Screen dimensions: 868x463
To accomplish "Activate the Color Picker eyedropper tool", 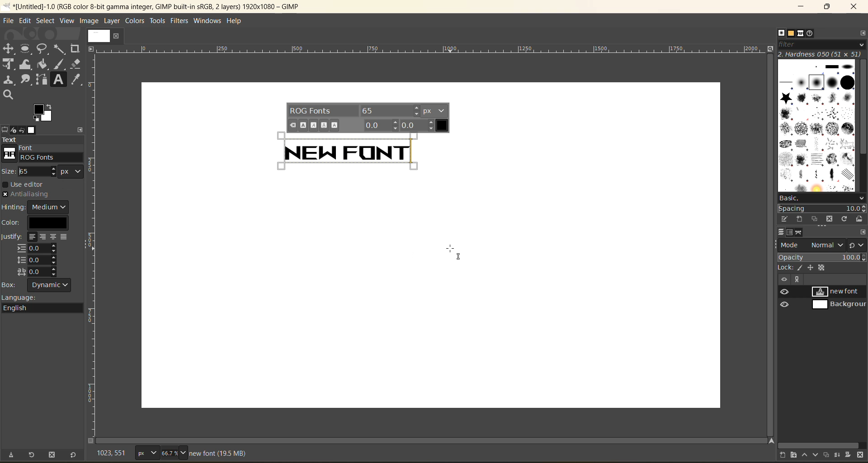I will coord(76,80).
